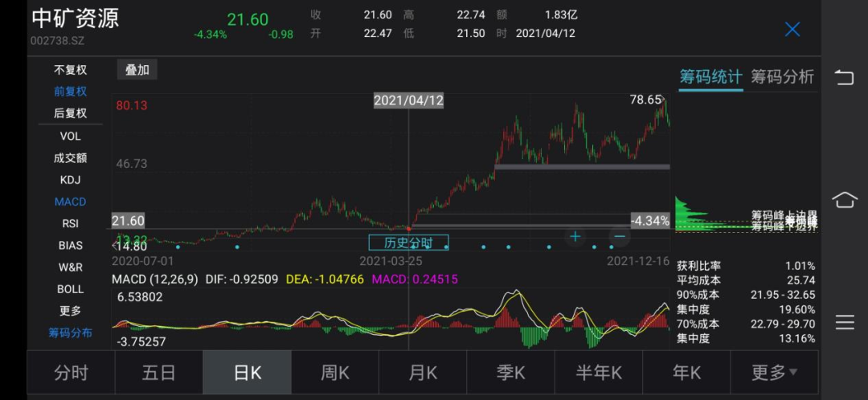Select 后复权 price adjustment option

pos(70,113)
